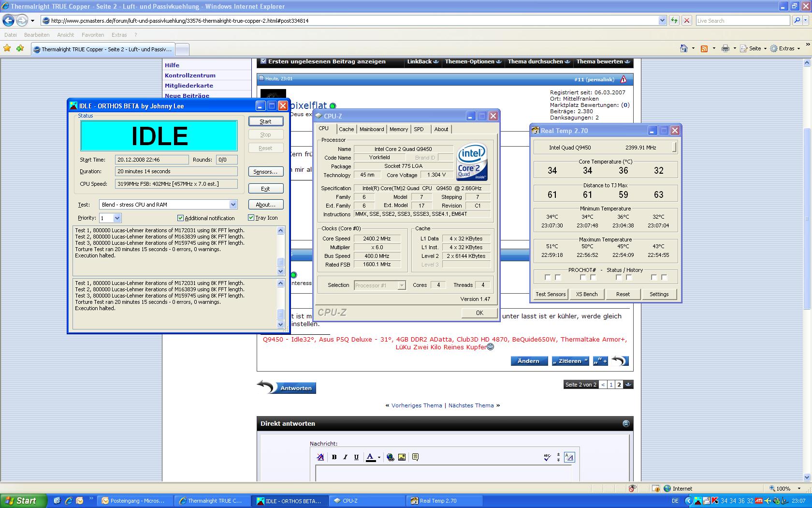
Task: Expand the Thema durchsuchen menu
Action: (x=538, y=61)
